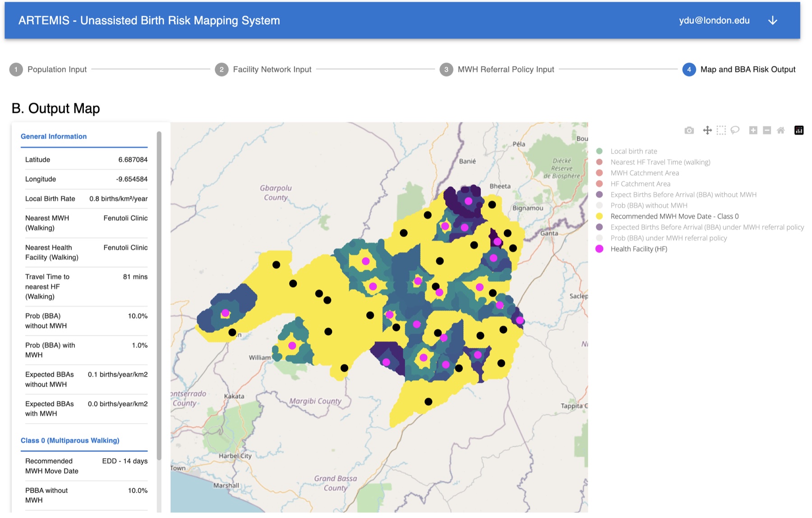This screenshot has width=812, height=518.
Task: Select the Box Select tool
Action: [721, 130]
